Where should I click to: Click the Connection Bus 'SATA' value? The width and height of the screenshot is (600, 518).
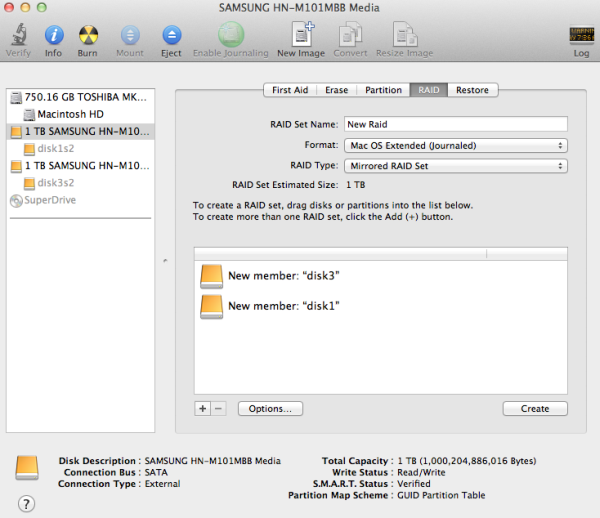(156, 472)
